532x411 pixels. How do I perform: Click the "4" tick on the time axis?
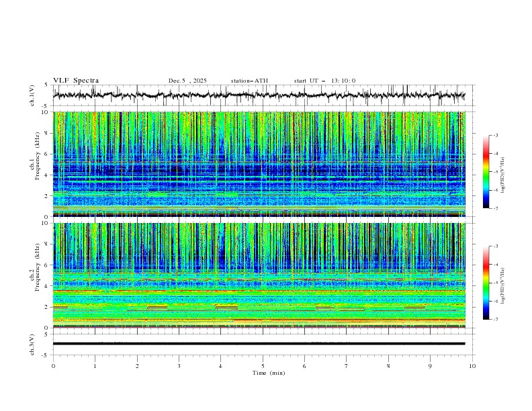click(220, 366)
